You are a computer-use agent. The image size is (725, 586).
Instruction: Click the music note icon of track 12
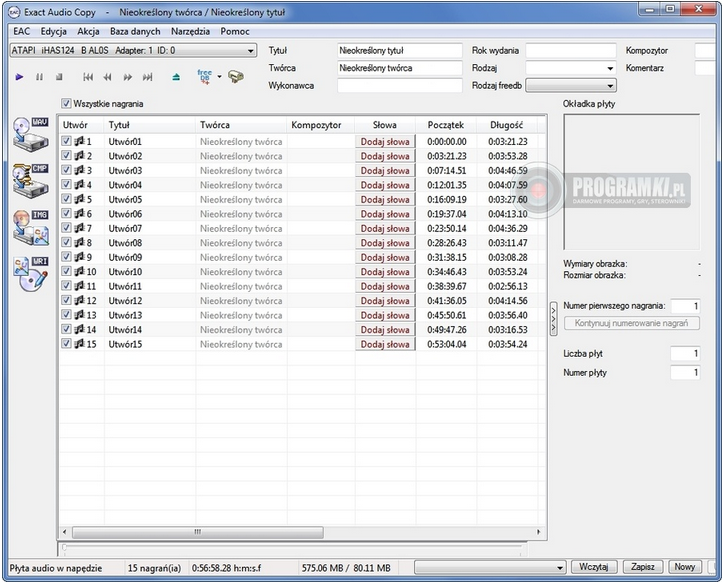[80, 300]
